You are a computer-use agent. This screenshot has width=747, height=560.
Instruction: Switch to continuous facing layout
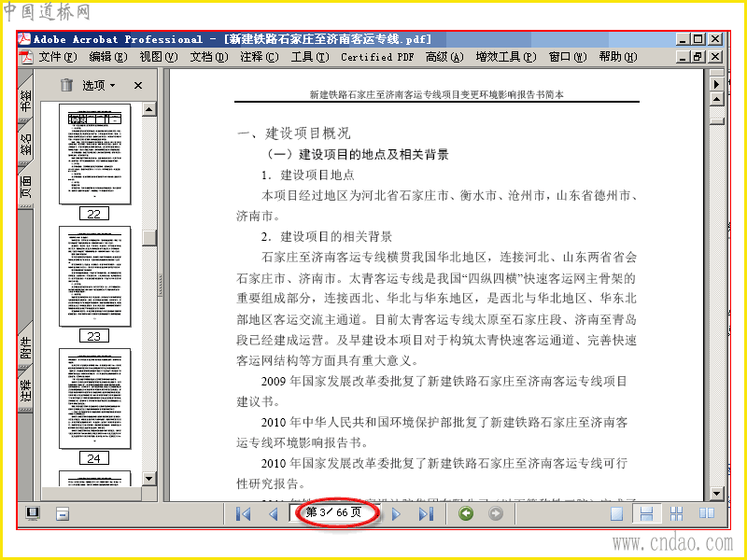point(676,514)
